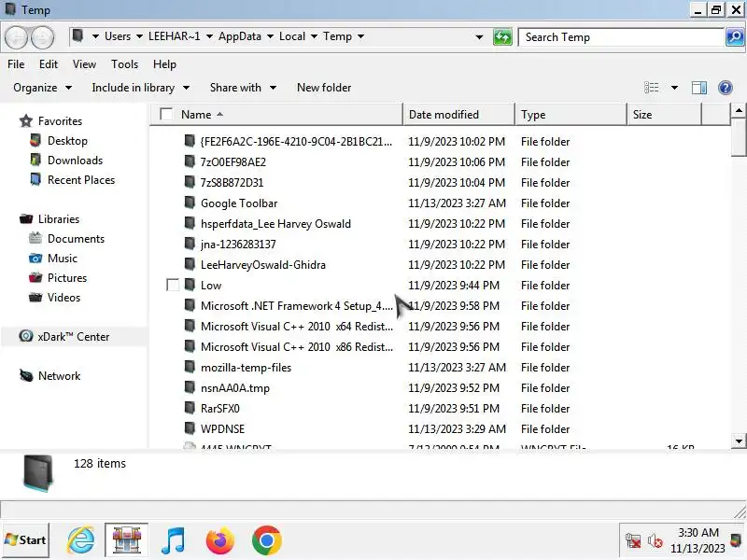Expand the dropdown arrow after Temp

tap(360, 36)
